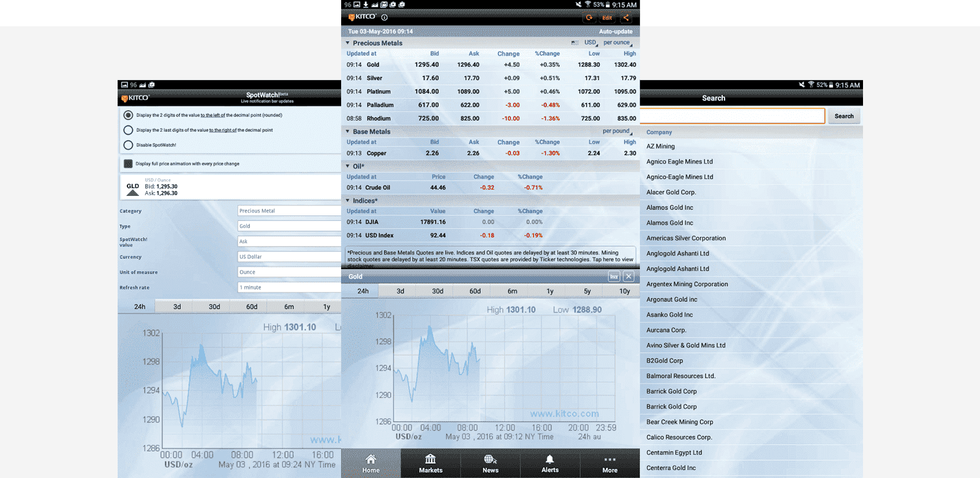This screenshot has width=980, height=478.
Task: Tap the Copper quote row
Action: coord(491,153)
